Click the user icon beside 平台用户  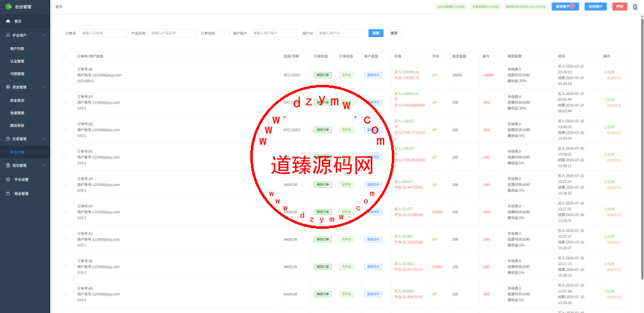click(x=8, y=35)
